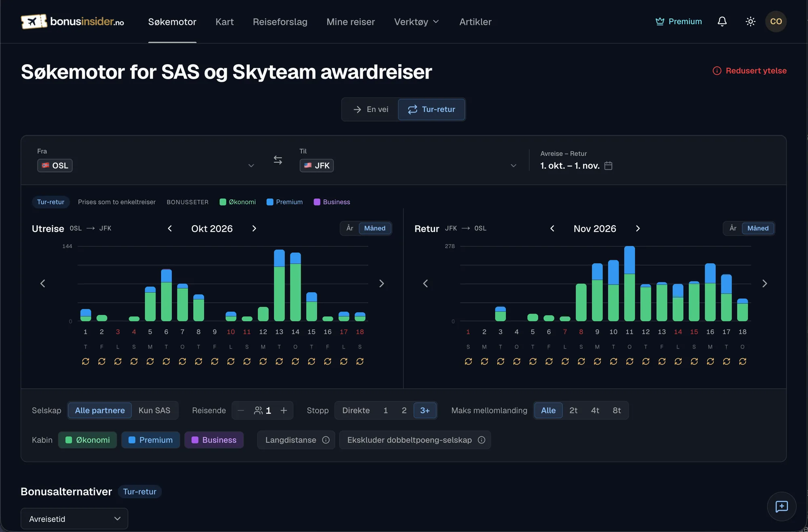Show info for Ekskluder dobbeltpoeng-selskap
The width and height of the screenshot is (808, 532).
[481, 440]
